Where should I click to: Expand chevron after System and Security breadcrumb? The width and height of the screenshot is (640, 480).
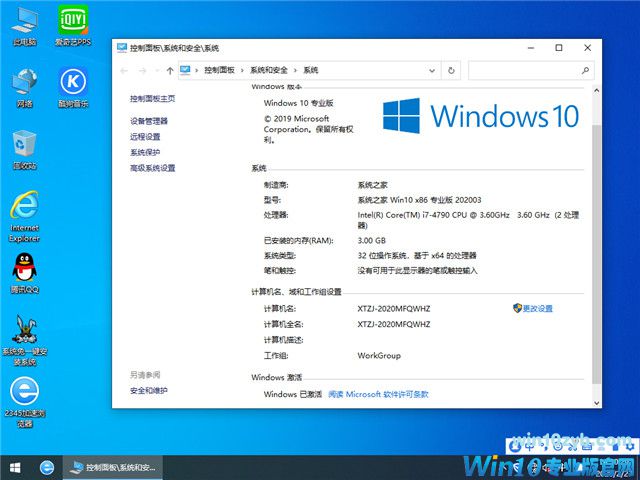click(x=296, y=70)
